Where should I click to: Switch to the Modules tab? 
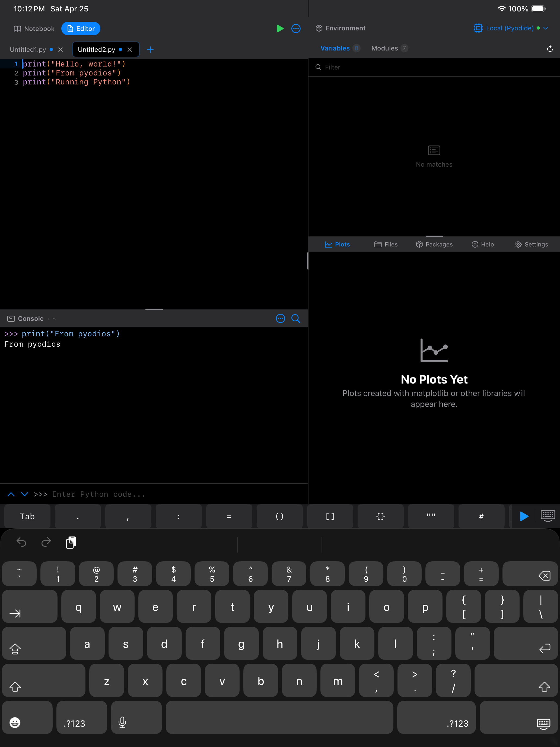coord(390,48)
